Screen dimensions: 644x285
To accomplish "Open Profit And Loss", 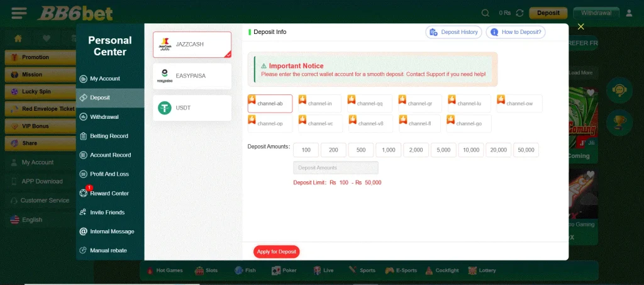I will tap(110, 174).
